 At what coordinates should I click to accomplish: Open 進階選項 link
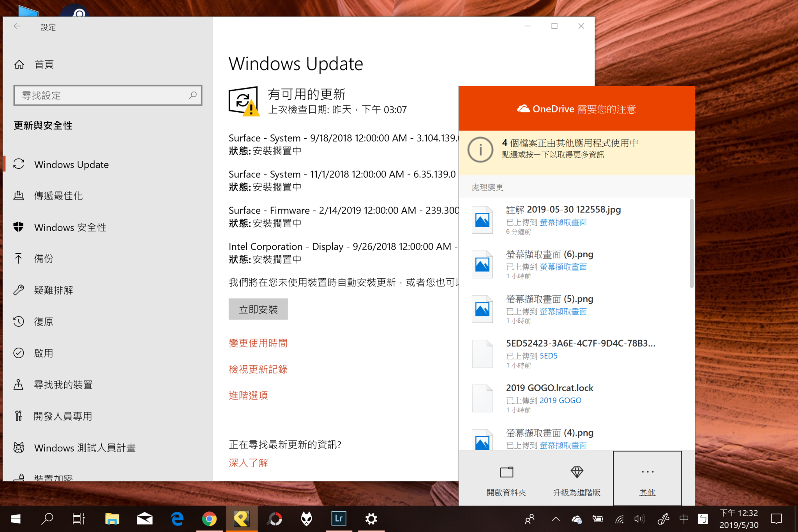pos(248,396)
